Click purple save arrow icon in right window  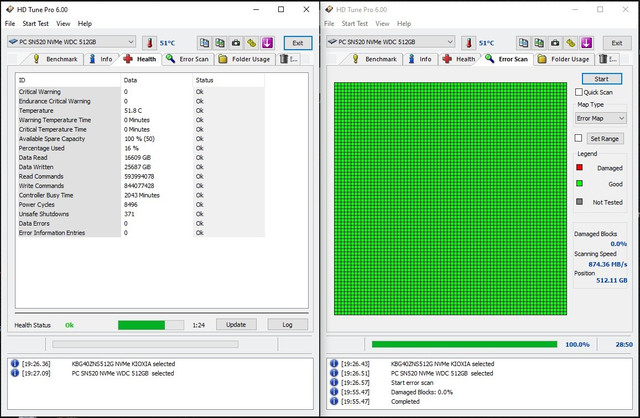(587, 42)
